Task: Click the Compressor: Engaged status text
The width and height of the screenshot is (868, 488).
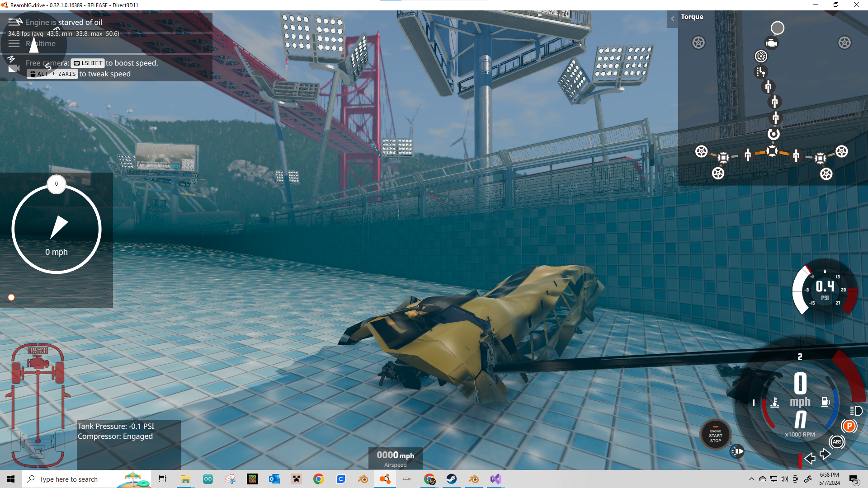Action: point(115,436)
